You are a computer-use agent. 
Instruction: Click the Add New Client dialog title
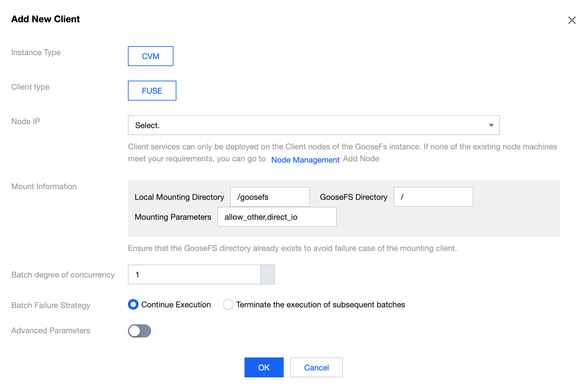click(46, 19)
